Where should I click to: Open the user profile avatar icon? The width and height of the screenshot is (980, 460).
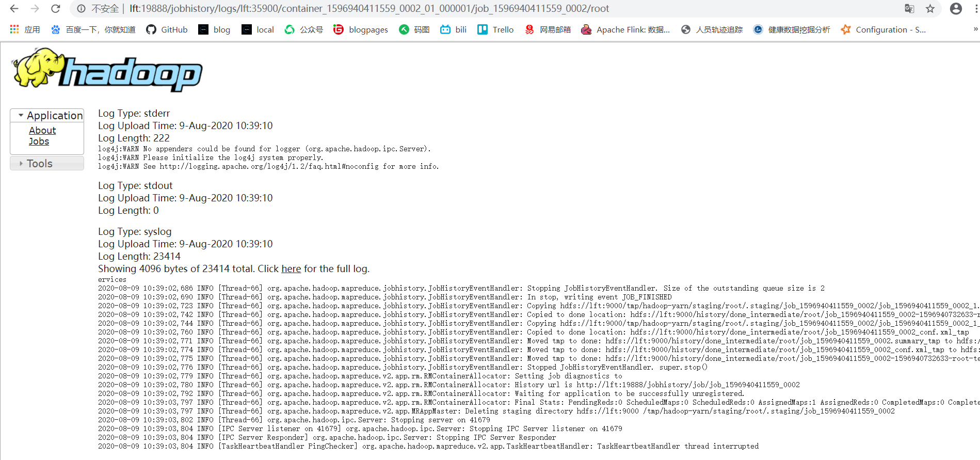tap(956, 9)
